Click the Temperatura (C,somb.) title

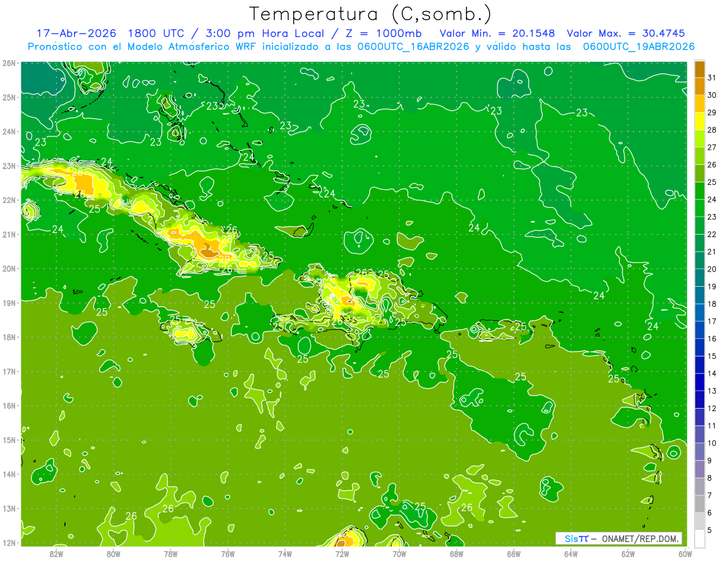tap(371, 13)
